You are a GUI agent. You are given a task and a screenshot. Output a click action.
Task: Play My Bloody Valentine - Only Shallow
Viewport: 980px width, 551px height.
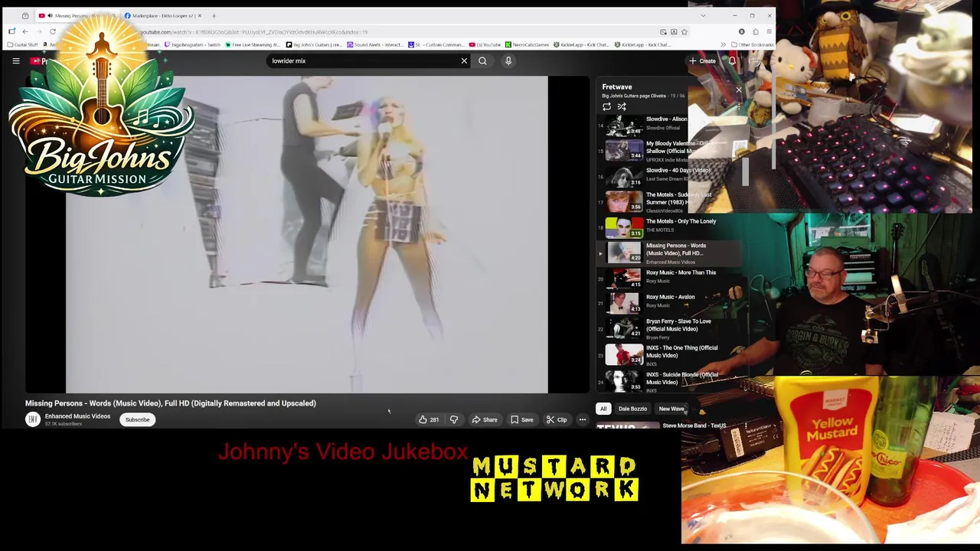click(x=668, y=150)
